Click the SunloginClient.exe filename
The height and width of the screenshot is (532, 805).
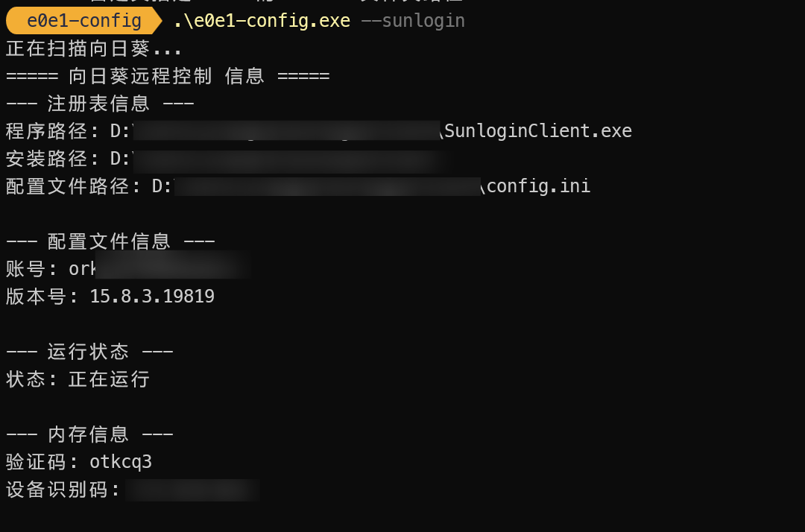pyautogui.click(x=538, y=132)
